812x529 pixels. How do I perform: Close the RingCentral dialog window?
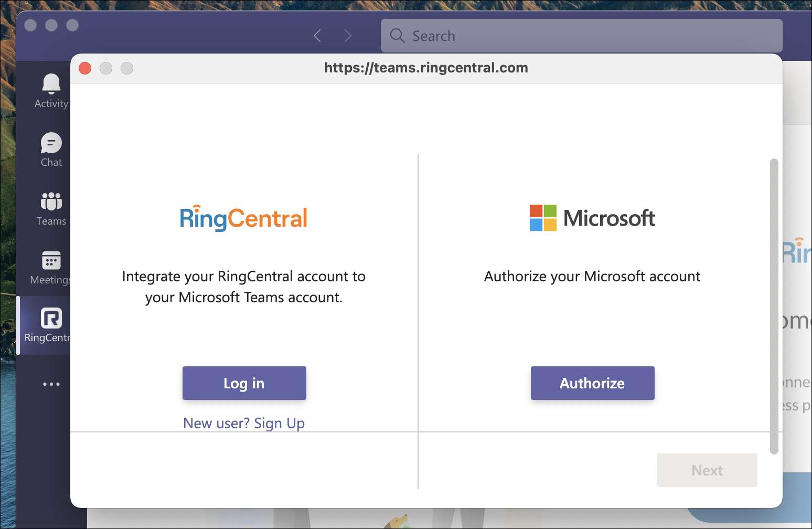click(x=85, y=68)
